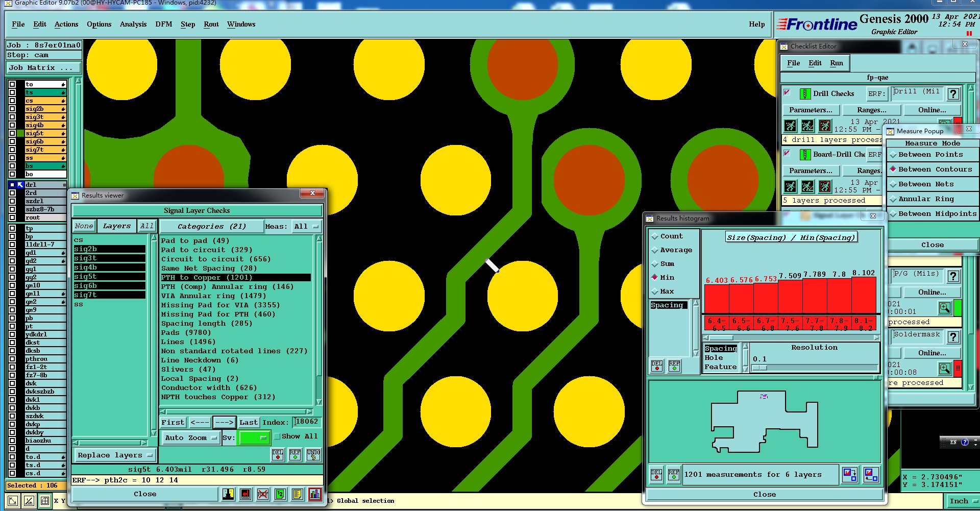This screenshot has width=980, height=511.
Task: Click the First button in Results viewer
Action: [x=173, y=423]
